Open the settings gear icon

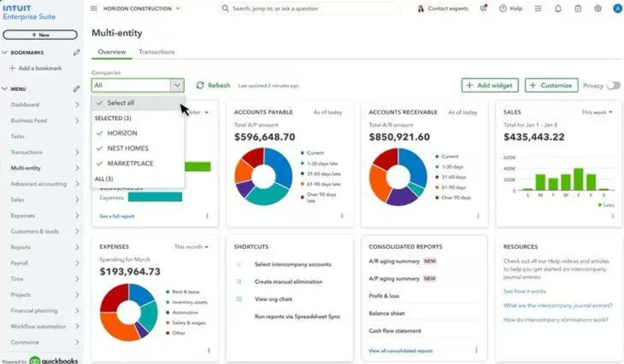(x=598, y=8)
